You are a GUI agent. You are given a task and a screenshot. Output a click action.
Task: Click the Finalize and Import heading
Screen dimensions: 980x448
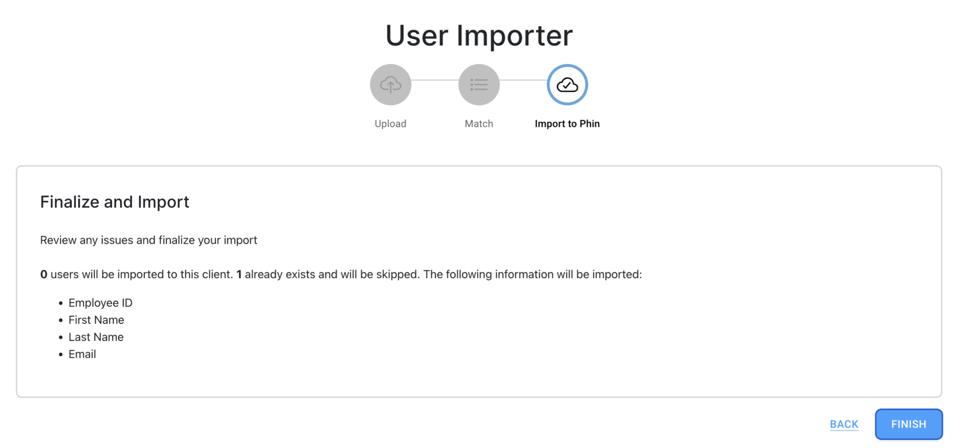point(114,202)
